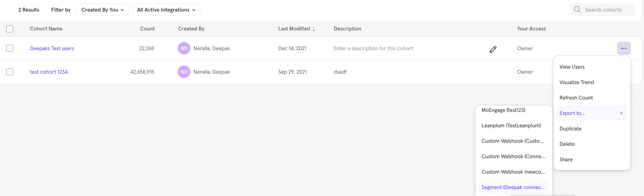
Task: Select the pencil edit icon for Deepaks Test users
Action: (493, 49)
